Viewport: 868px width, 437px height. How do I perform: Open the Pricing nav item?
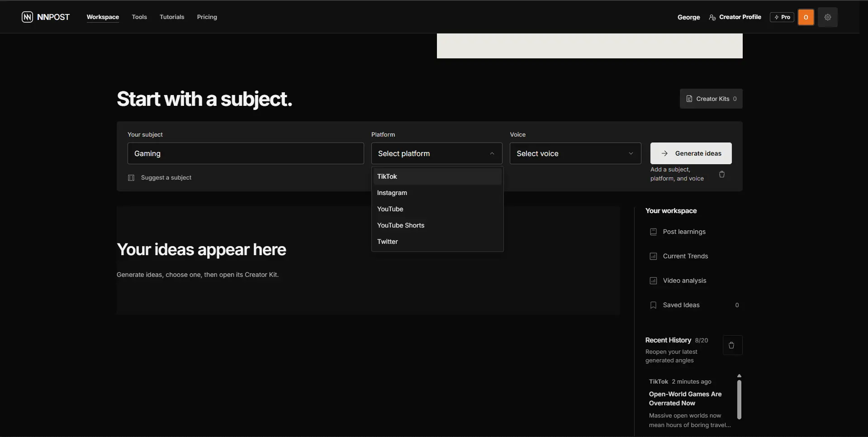(207, 17)
